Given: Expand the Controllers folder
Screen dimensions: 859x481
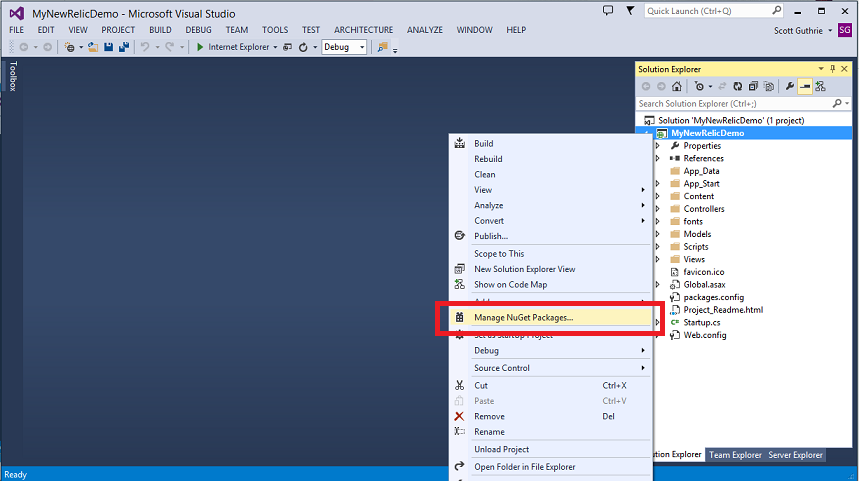Looking at the screenshot, I should 658,209.
